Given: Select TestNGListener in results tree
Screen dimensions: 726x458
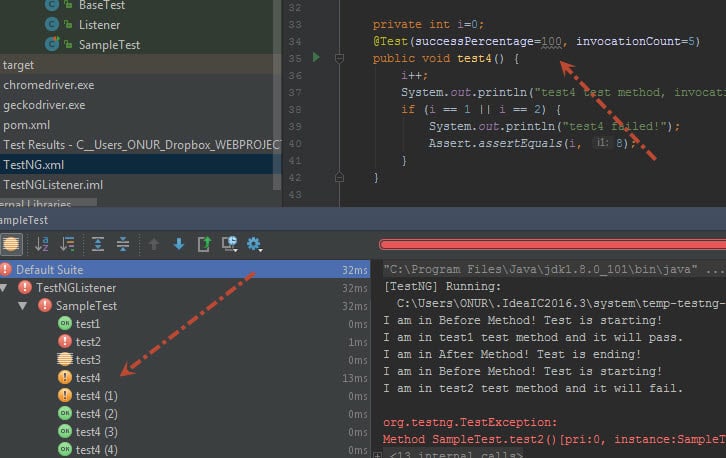Looking at the screenshot, I should point(76,288).
